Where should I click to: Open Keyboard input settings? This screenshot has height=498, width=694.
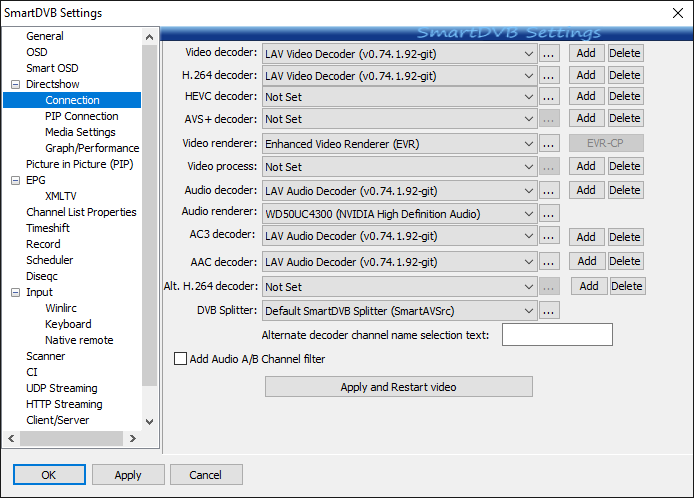pos(68,324)
